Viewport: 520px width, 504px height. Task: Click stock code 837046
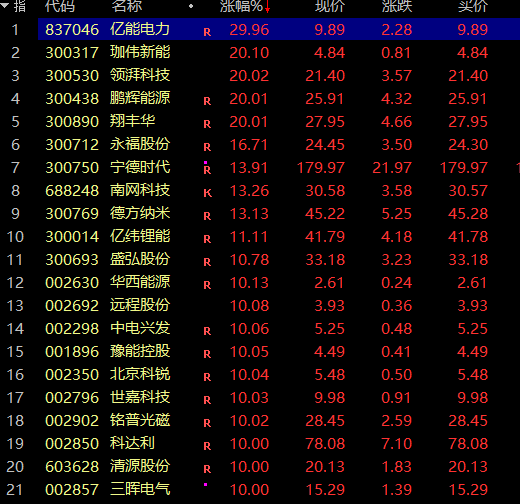coord(72,30)
